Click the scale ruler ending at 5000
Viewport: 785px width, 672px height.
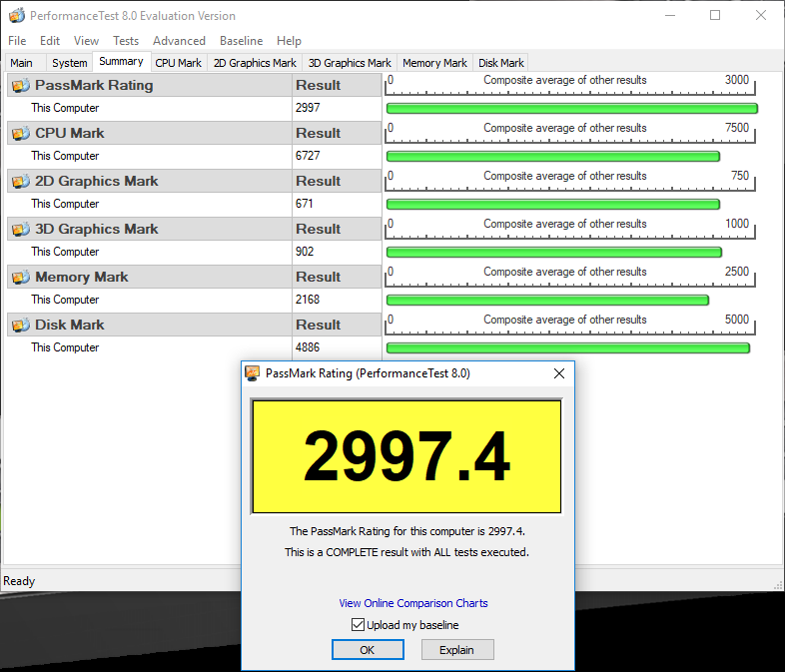[x=569, y=326]
